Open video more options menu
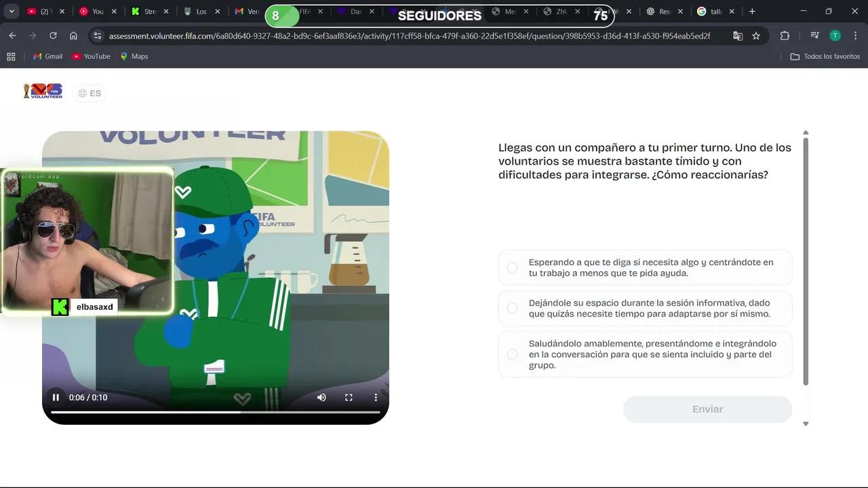The height and width of the screenshot is (488, 868). pyautogui.click(x=376, y=398)
